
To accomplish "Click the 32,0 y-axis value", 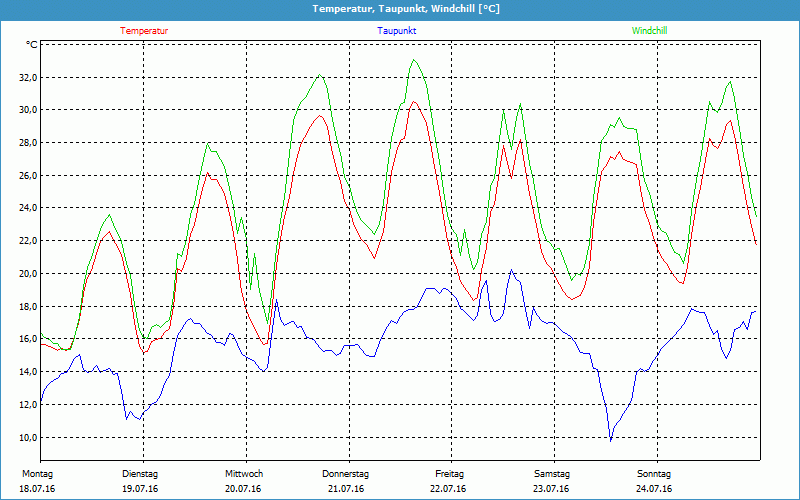I will (x=28, y=78).
